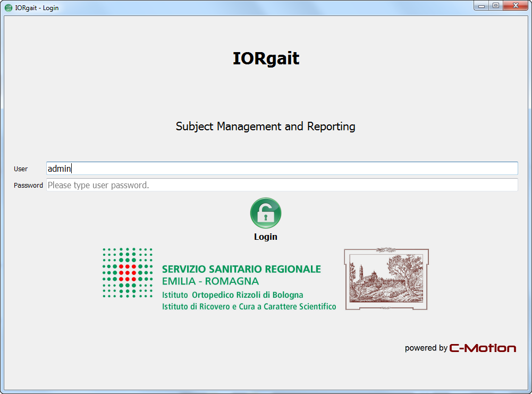Click the IORgait app icon in title bar
Viewport: 532px width, 394px height.
click(9, 7)
